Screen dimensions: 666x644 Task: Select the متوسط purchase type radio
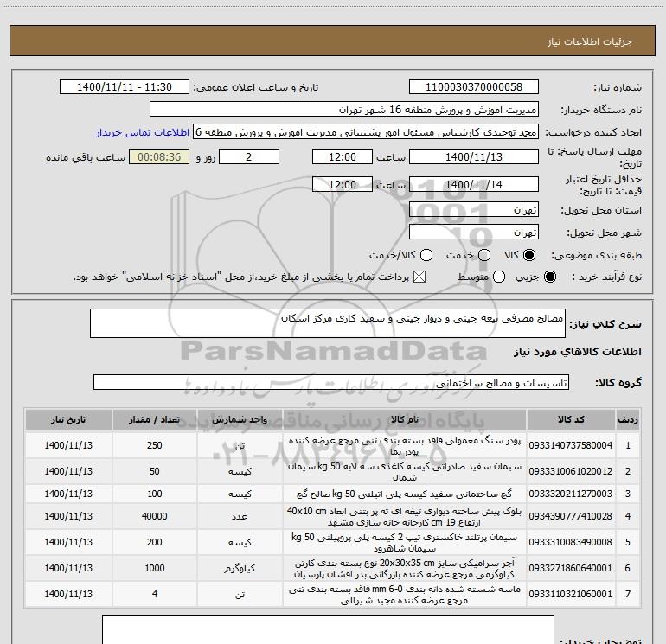pyautogui.click(x=499, y=277)
